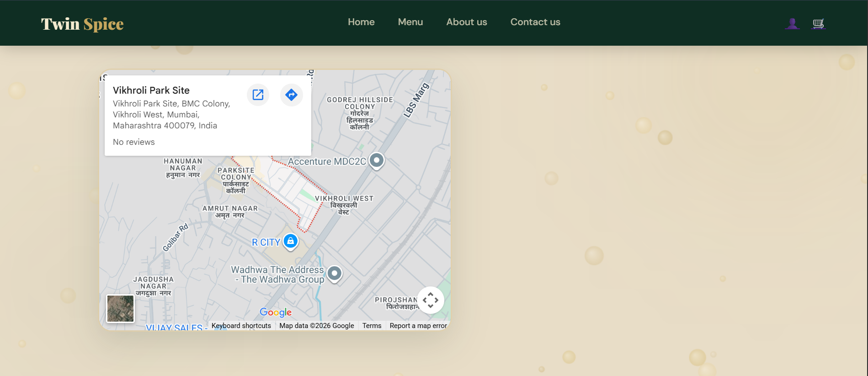This screenshot has height=376, width=868.
Task: Click Report a map error
Action: 418,326
